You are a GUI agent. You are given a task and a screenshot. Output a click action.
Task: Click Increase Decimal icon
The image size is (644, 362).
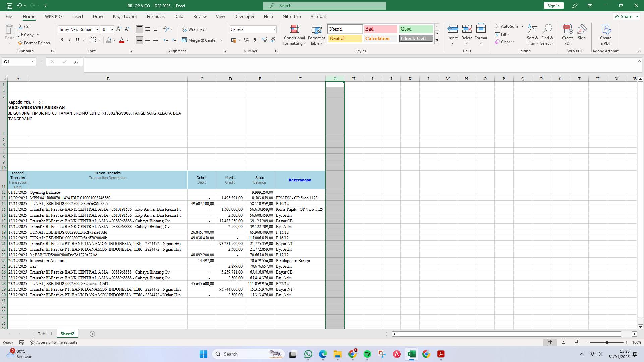pos(265,40)
